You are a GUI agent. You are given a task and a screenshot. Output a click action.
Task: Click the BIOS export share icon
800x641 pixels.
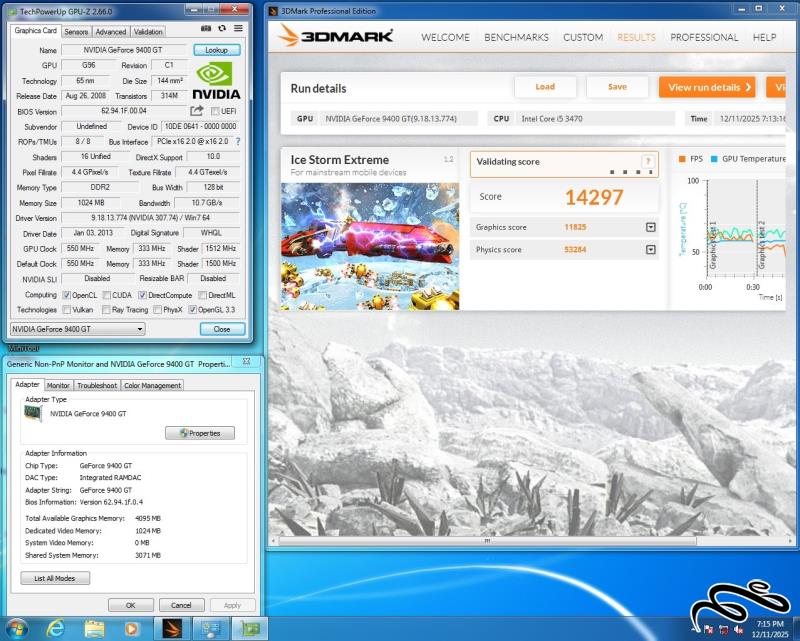pyautogui.click(x=197, y=111)
